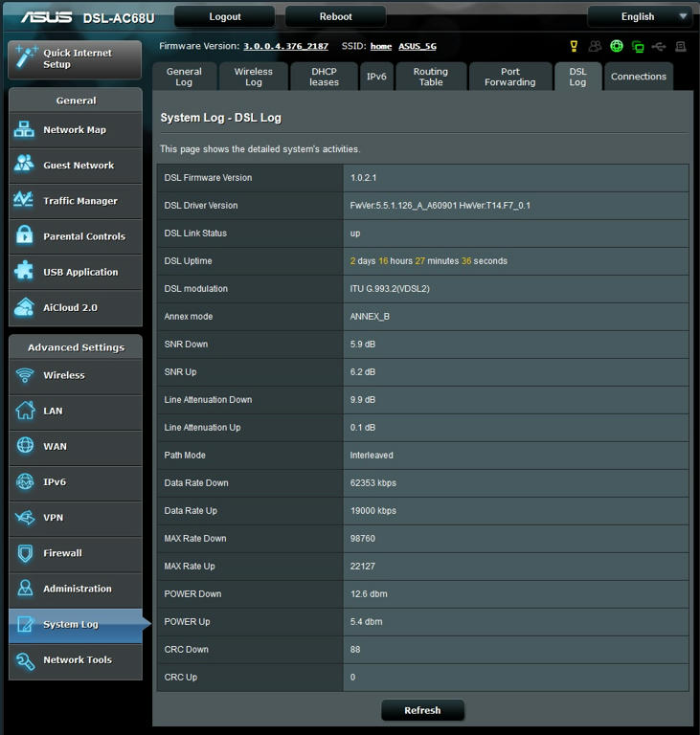Image resolution: width=700 pixels, height=735 pixels.
Task: Click the ASUS logo
Action: pos(46,17)
